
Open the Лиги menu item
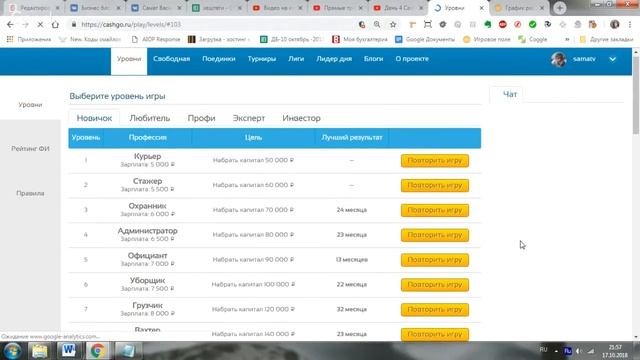click(x=296, y=59)
